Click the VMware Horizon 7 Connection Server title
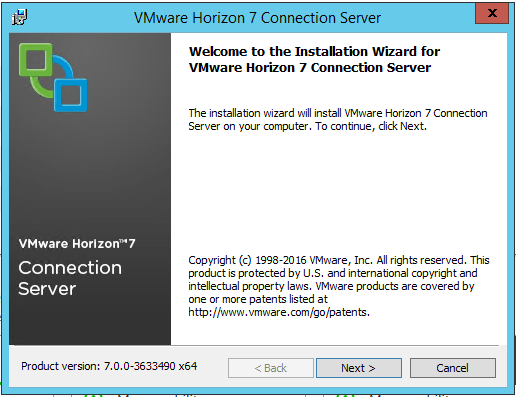Screen dimensions: 516x397 click(257, 18)
